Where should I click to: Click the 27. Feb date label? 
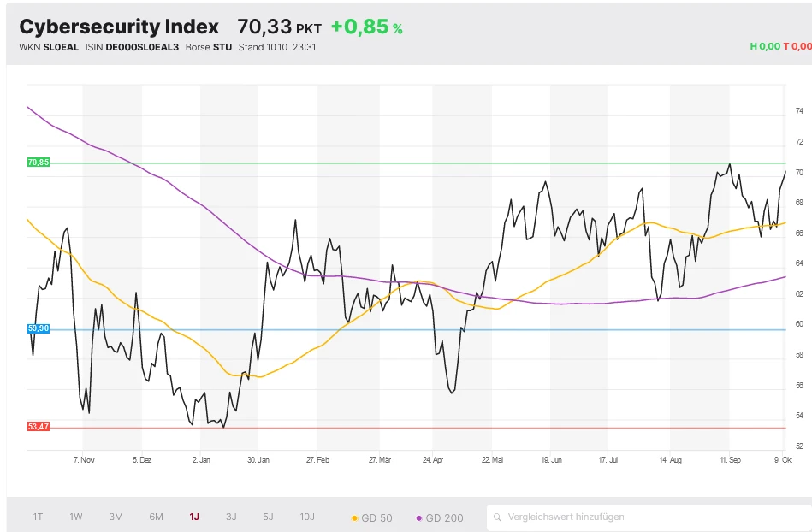(x=317, y=460)
